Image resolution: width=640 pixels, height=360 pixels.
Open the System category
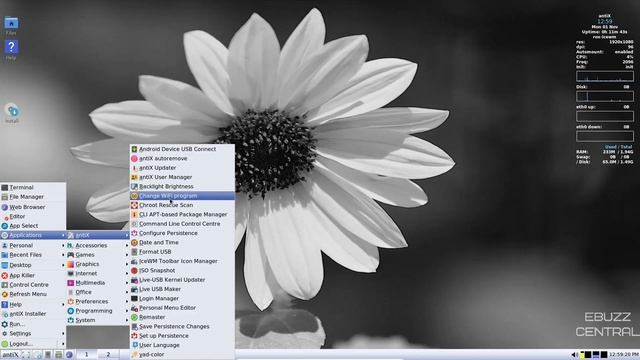pos(98,320)
